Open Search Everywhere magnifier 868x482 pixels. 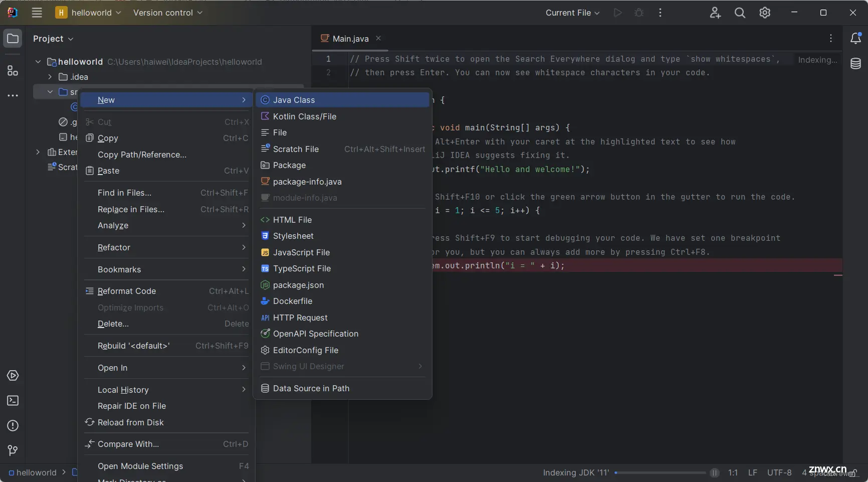[740, 13]
